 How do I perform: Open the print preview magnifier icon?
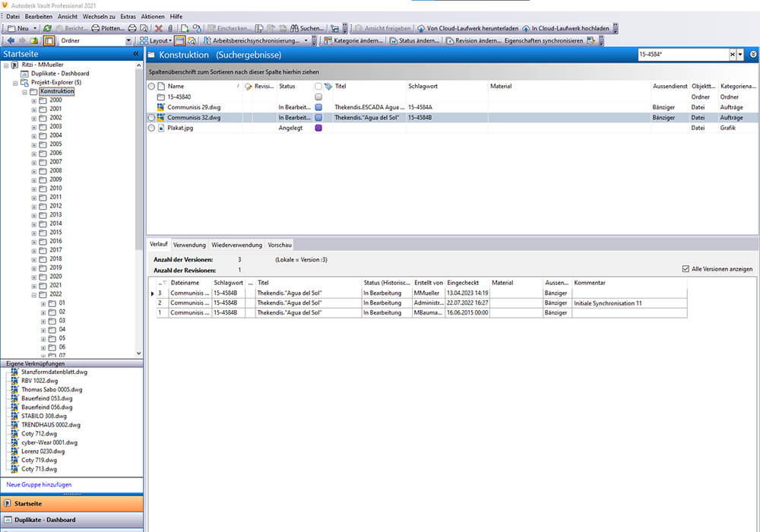tap(144, 29)
